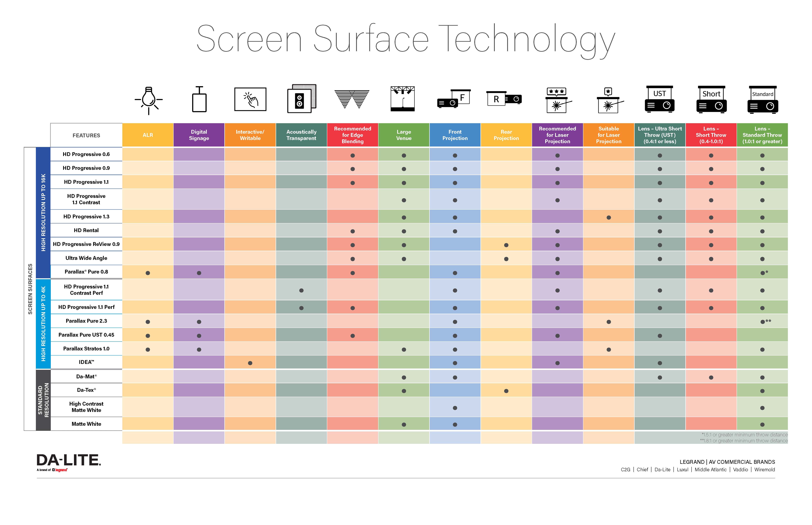
Task: Select the Large Venue screen icon
Action: [x=402, y=102]
